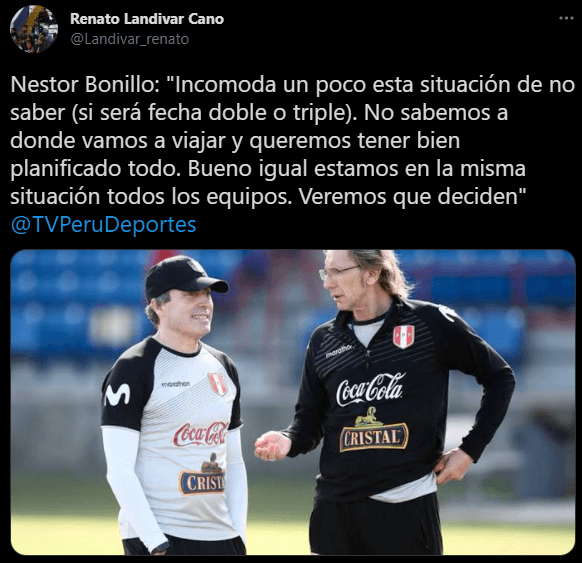Click the black cap of the left man
Viewport: 582px width, 563px height.
(184, 277)
